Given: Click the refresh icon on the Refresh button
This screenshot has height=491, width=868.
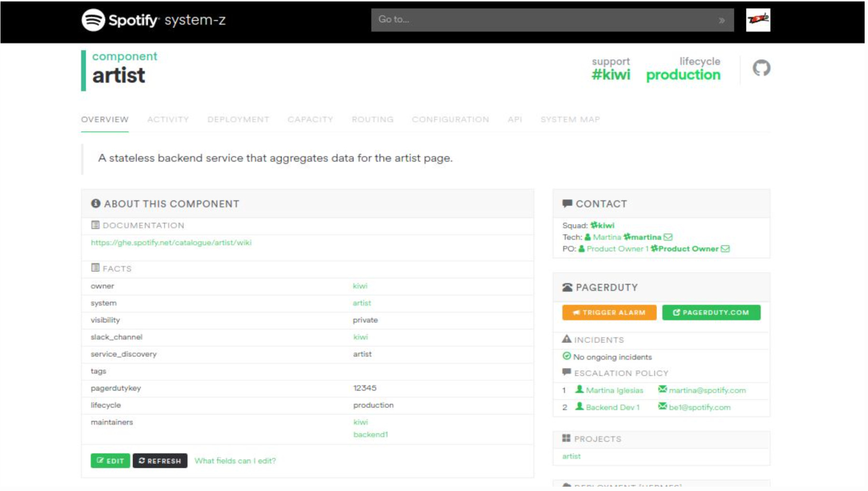Looking at the screenshot, I should click(x=141, y=461).
